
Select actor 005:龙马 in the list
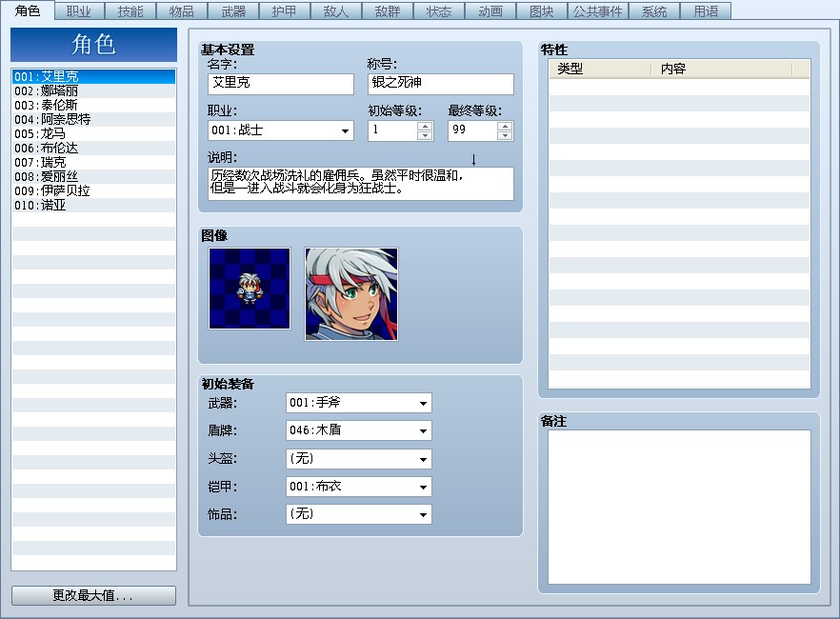[93, 134]
